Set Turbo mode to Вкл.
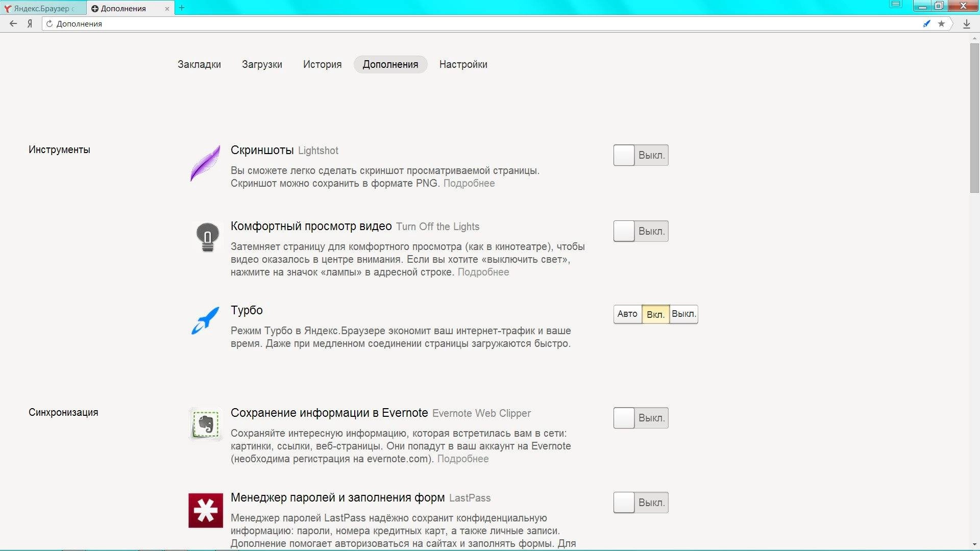The width and height of the screenshot is (980, 551). coord(655,314)
